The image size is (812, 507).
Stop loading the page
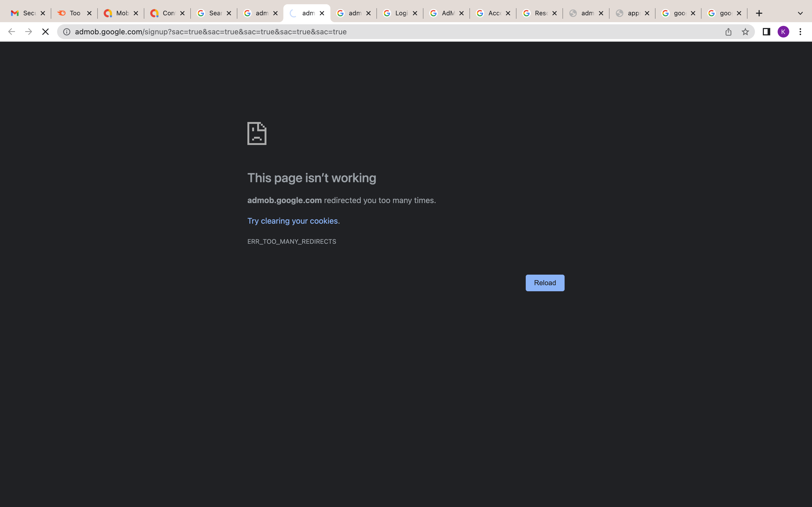pos(45,32)
